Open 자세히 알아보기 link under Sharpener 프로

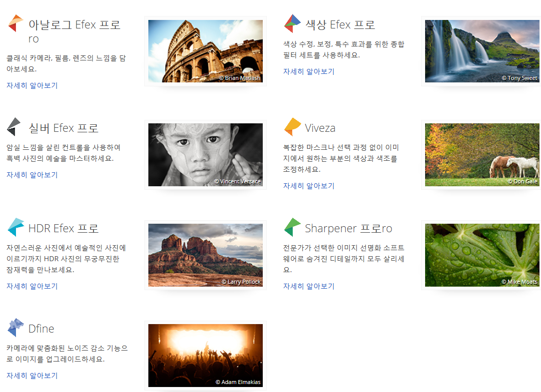[309, 286]
